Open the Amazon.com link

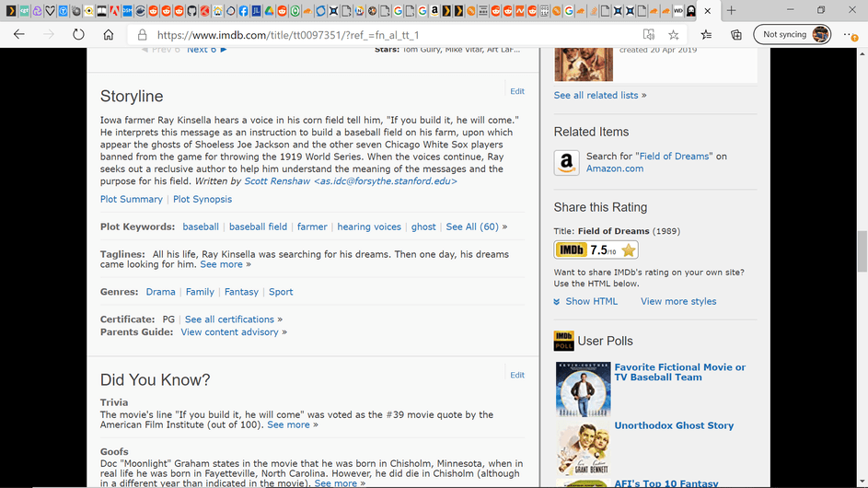615,168
